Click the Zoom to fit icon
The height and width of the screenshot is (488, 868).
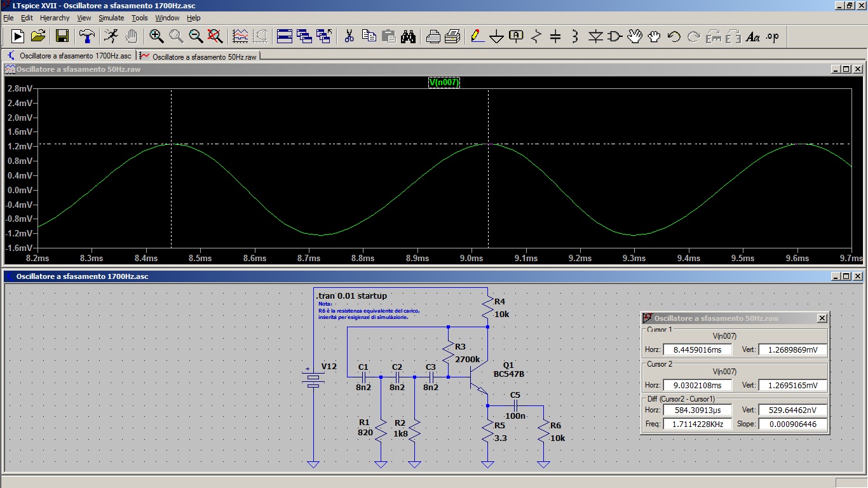pos(215,36)
